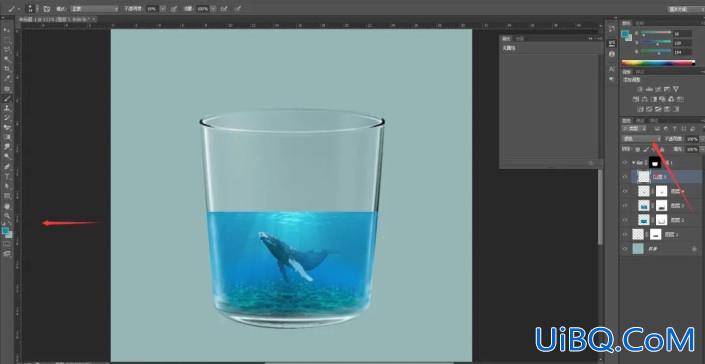Select the Eyedropper tool
This screenshot has height=364, width=705.
tap(7, 79)
